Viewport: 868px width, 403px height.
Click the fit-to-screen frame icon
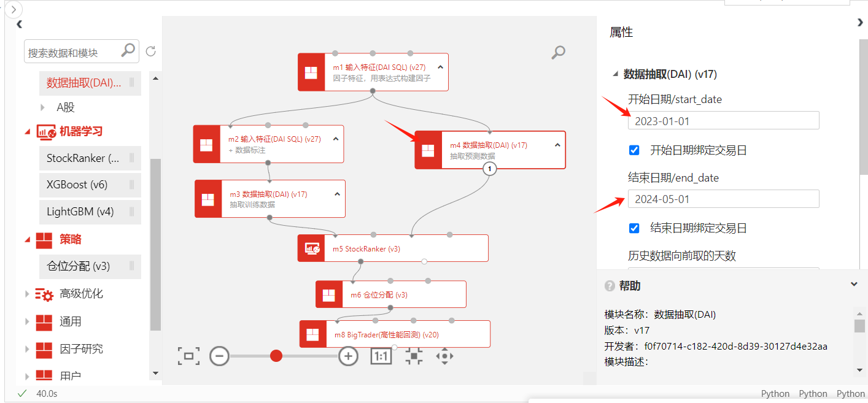coord(188,356)
